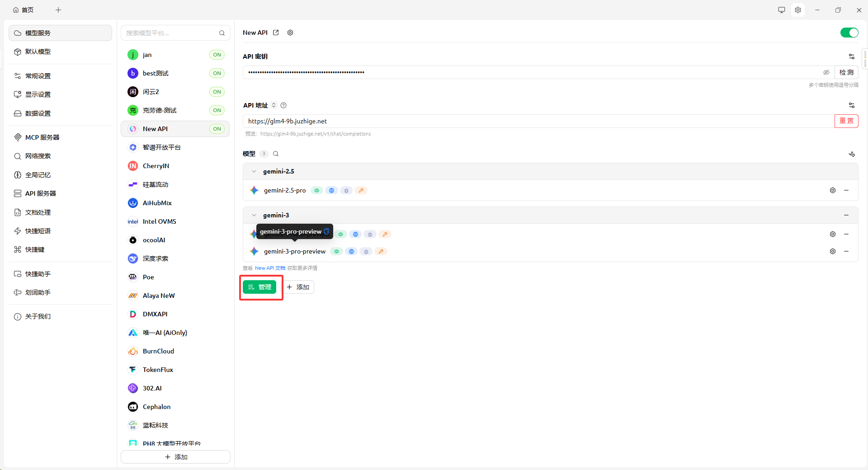Open the New API 文档 link
The width and height of the screenshot is (868, 470).
click(x=270, y=268)
